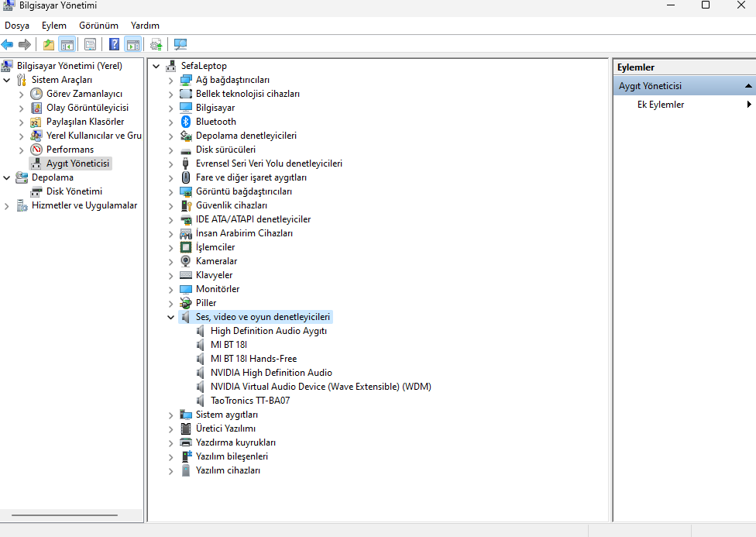Viewport: 756px width, 537px height.
Task: Expand Sistem aygıtları category
Action: [170, 415]
